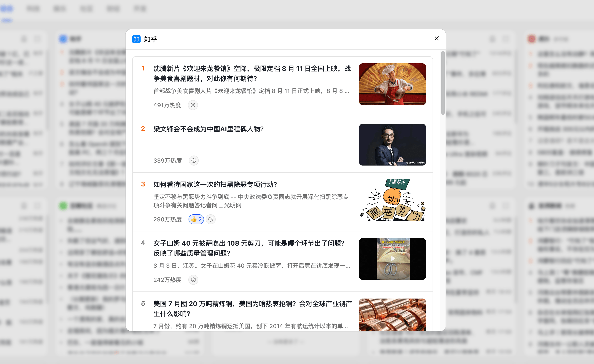Click the 290万热度 label
The height and width of the screenshot is (364, 594).
coord(167,219)
